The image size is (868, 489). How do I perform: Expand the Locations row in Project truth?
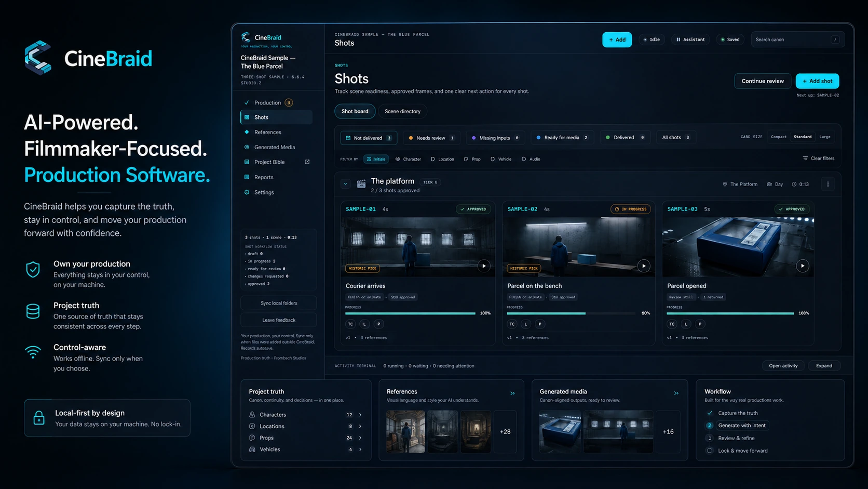[x=305, y=426]
